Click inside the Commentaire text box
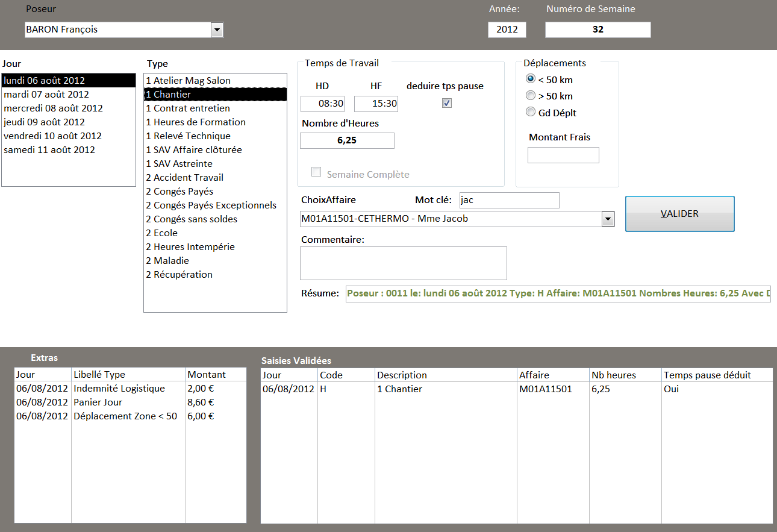Viewport: 777px width, 532px height. click(x=404, y=263)
